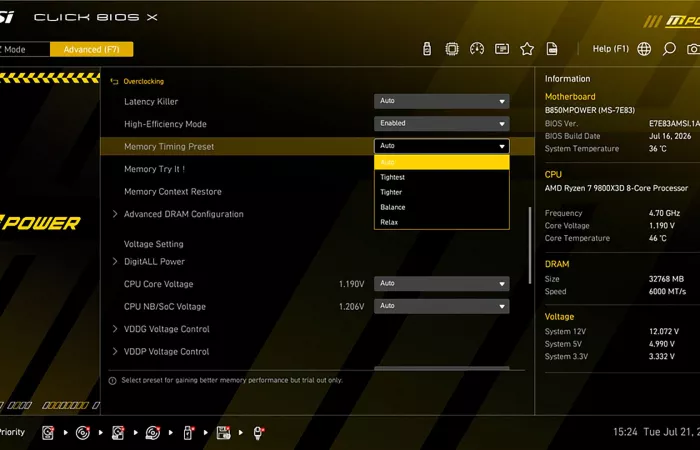Select the first optical disc boot device icon
The image size is (700, 450).
83,433
